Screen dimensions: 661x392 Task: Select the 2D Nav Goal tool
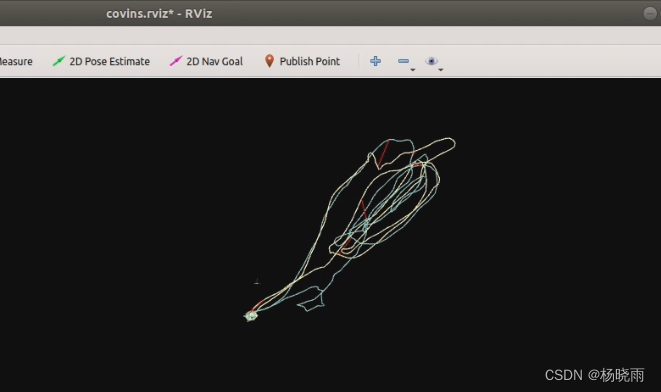(x=206, y=61)
